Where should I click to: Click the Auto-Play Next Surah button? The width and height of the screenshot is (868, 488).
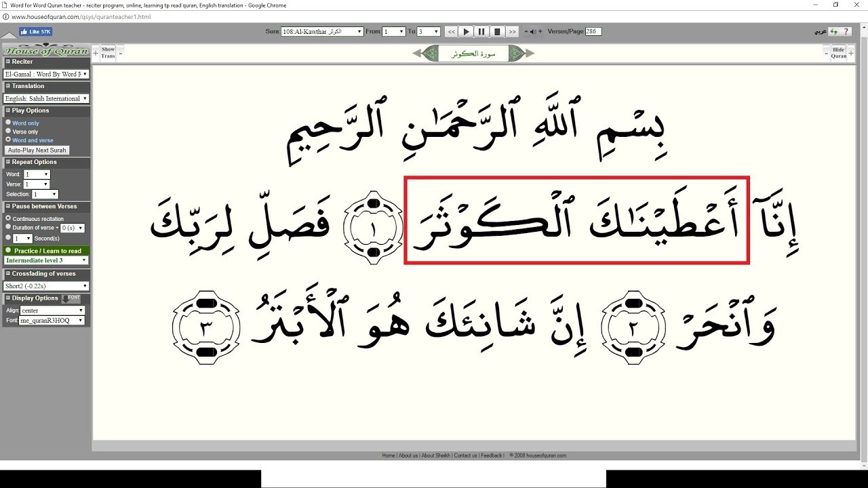37,150
